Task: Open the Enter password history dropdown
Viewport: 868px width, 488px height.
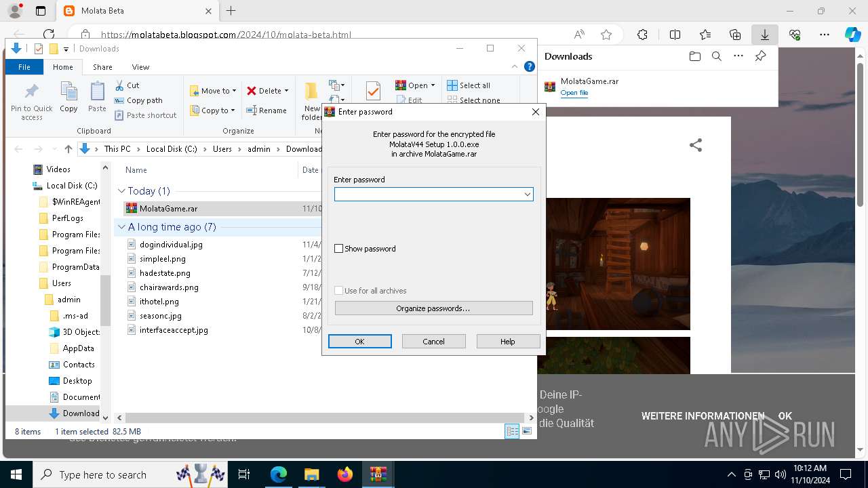Action: pos(527,195)
